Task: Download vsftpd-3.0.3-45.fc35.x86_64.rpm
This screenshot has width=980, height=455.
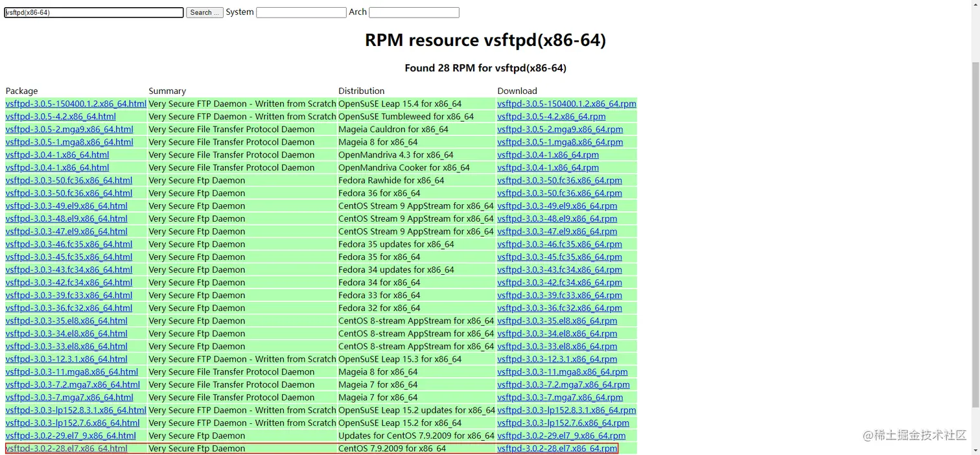Action: tap(559, 257)
